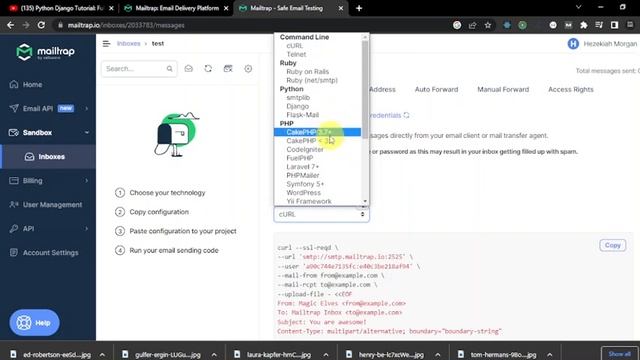Image resolution: width=640 pixels, height=360 pixels.
Task: Open the hamburger menu next to Inboxes breadcrumb
Action: tap(106, 44)
